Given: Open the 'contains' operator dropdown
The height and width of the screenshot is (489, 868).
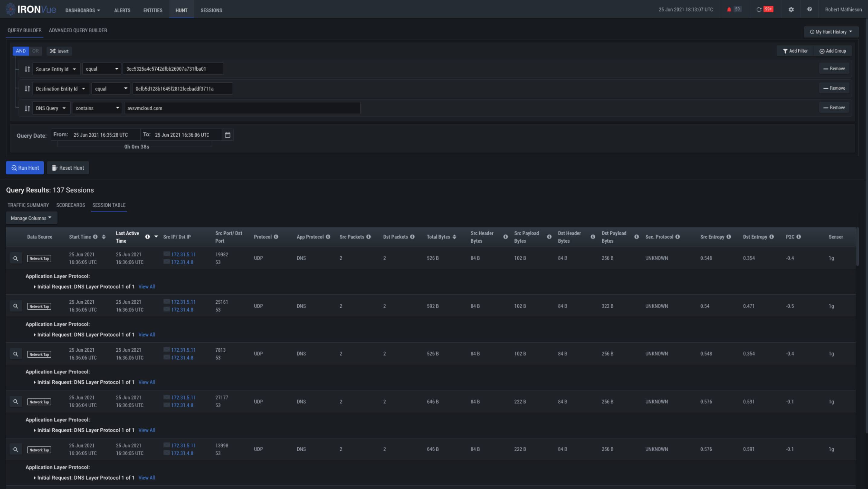Looking at the screenshot, I should point(97,108).
